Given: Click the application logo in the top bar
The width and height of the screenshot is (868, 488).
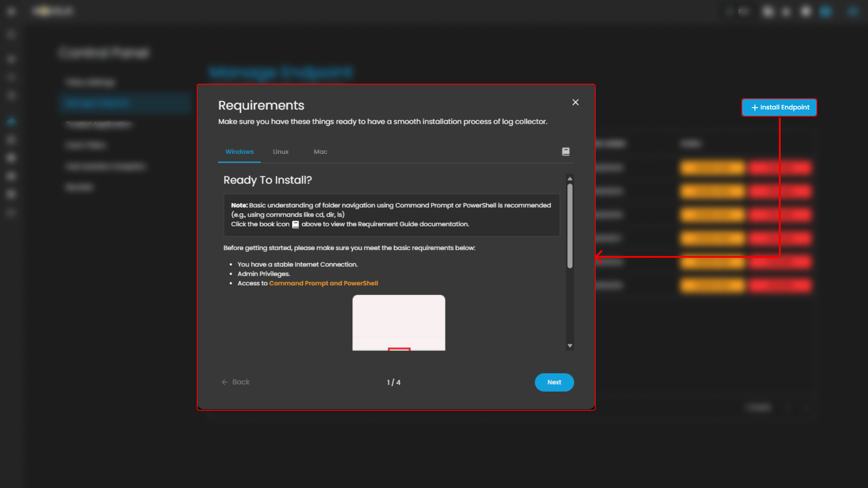Looking at the screenshot, I should pos(52,11).
